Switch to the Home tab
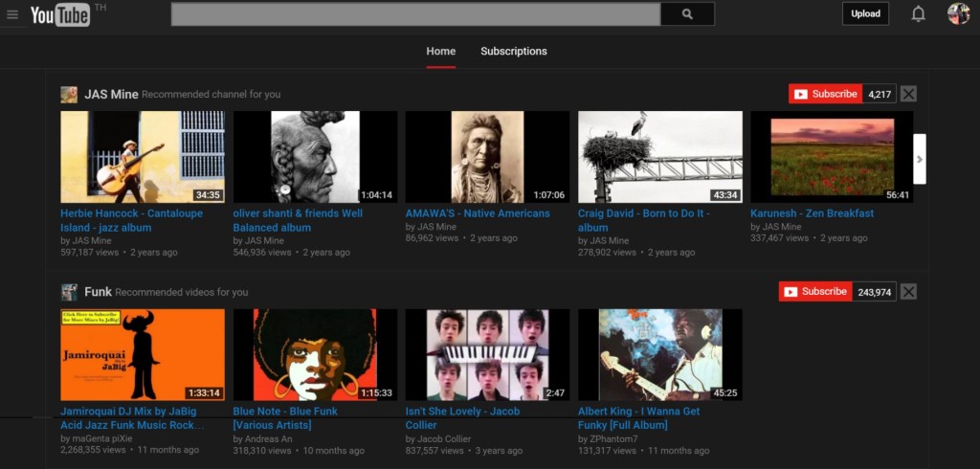This screenshot has width=980, height=469. tap(440, 52)
